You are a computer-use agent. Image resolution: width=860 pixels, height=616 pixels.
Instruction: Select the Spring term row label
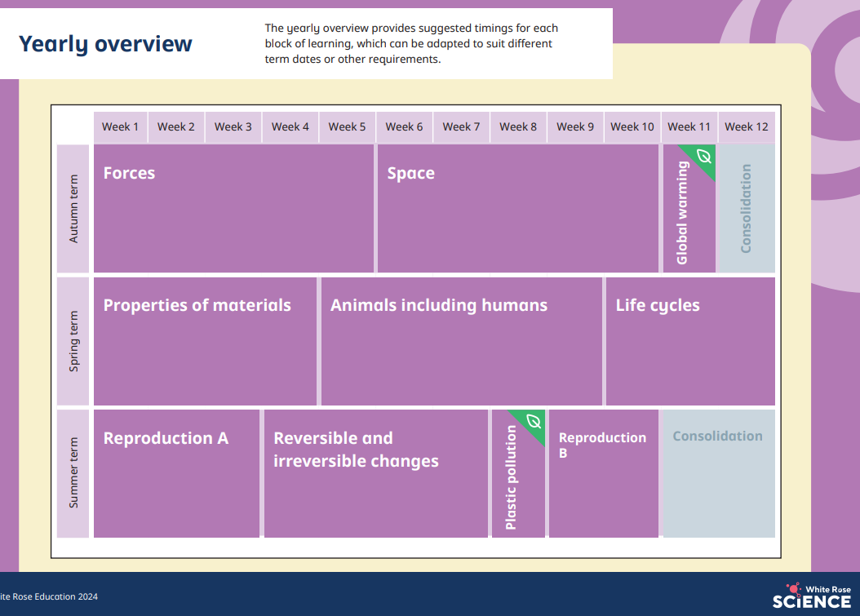coord(73,341)
